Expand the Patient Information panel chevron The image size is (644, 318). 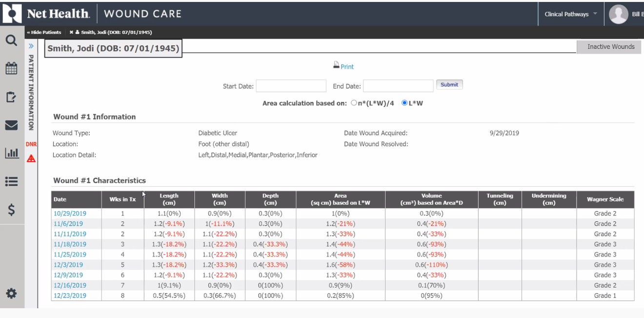pyautogui.click(x=31, y=46)
